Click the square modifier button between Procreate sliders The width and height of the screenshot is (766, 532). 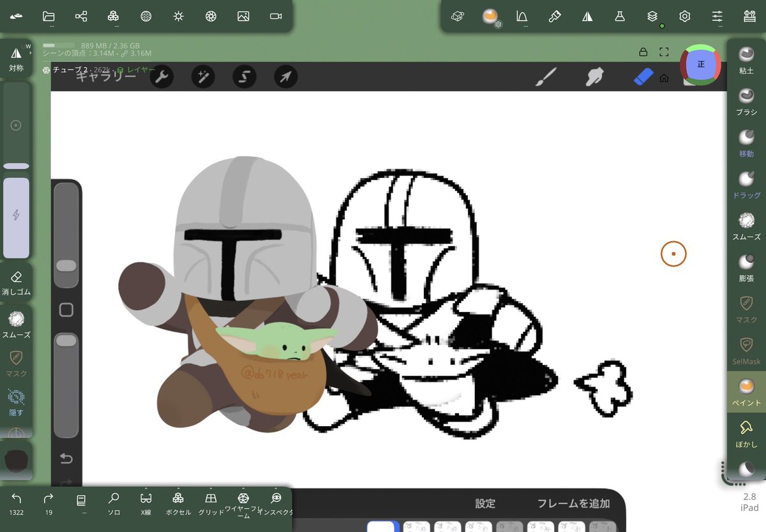click(66, 310)
